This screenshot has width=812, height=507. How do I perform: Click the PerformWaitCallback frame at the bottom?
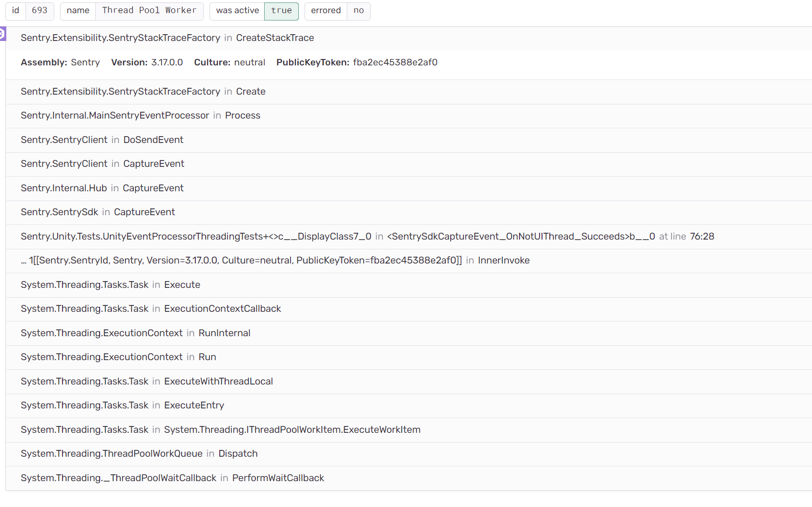pyautogui.click(x=172, y=478)
